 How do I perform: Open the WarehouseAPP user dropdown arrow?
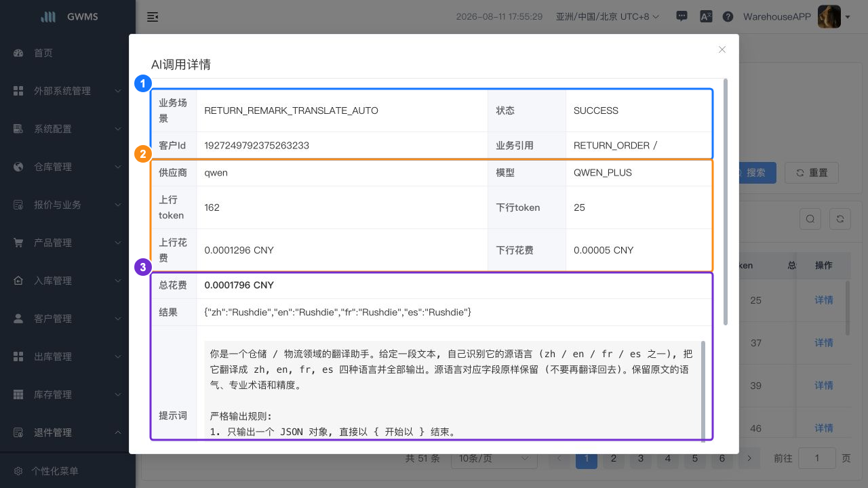[x=848, y=17]
